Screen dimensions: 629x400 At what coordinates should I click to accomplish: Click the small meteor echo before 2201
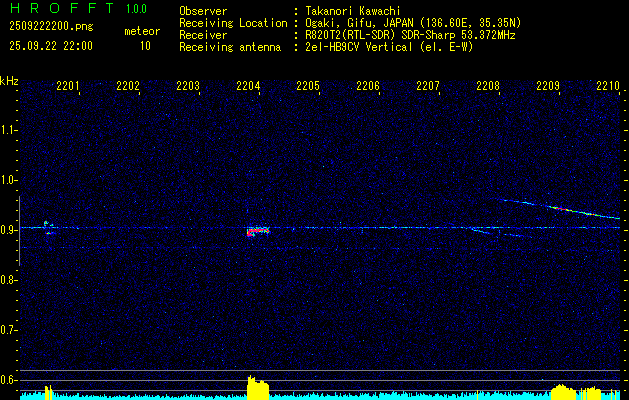tap(48, 227)
